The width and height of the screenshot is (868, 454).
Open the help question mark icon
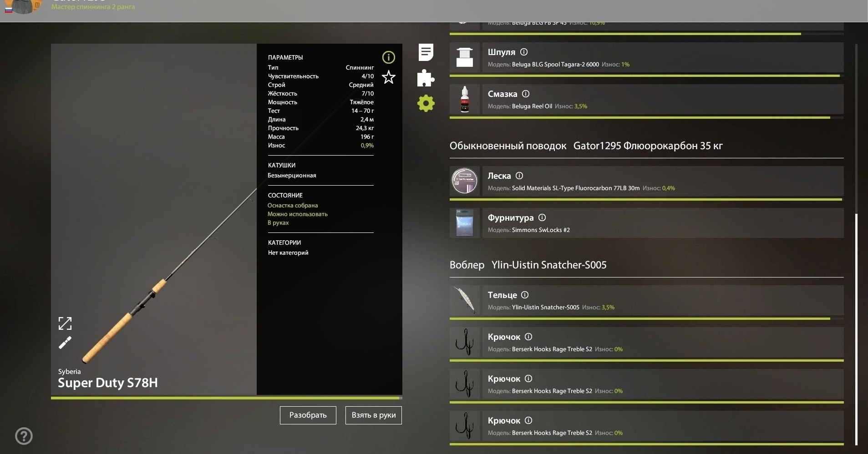(24, 436)
